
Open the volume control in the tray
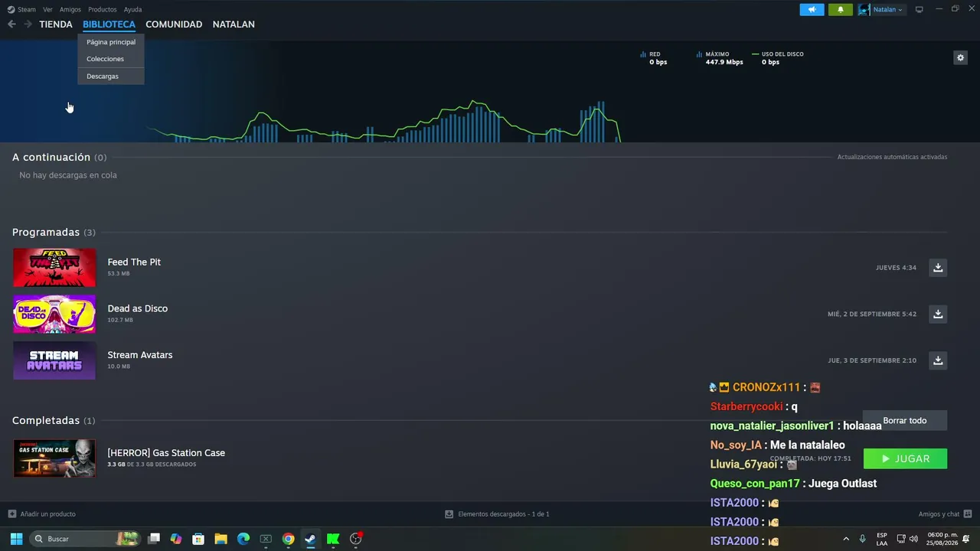point(913,539)
